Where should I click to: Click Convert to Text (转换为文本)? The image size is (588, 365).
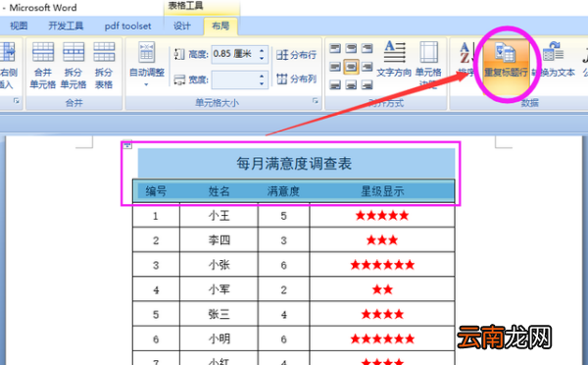coord(554,59)
